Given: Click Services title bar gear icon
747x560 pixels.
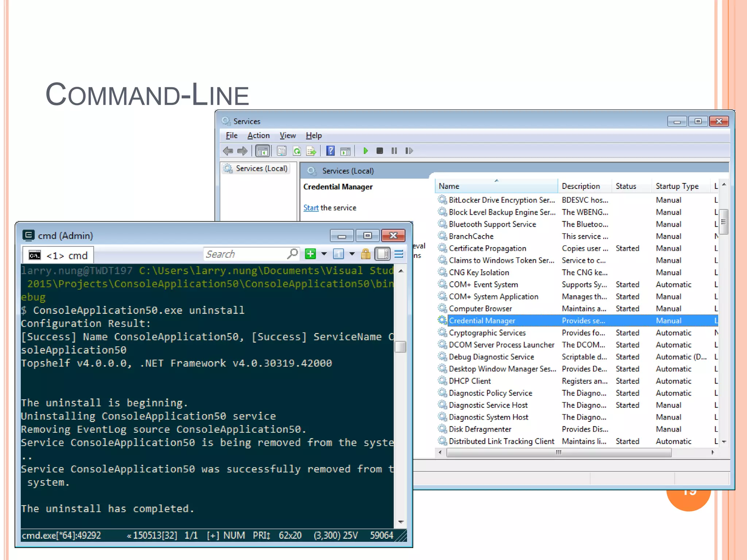Looking at the screenshot, I should (x=226, y=121).
